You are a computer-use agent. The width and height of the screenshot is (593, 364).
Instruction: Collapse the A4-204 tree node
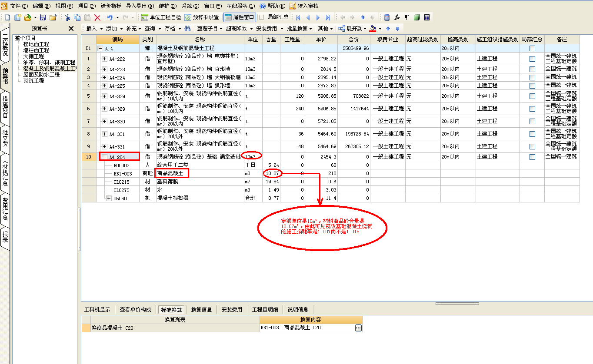click(104, 157)
